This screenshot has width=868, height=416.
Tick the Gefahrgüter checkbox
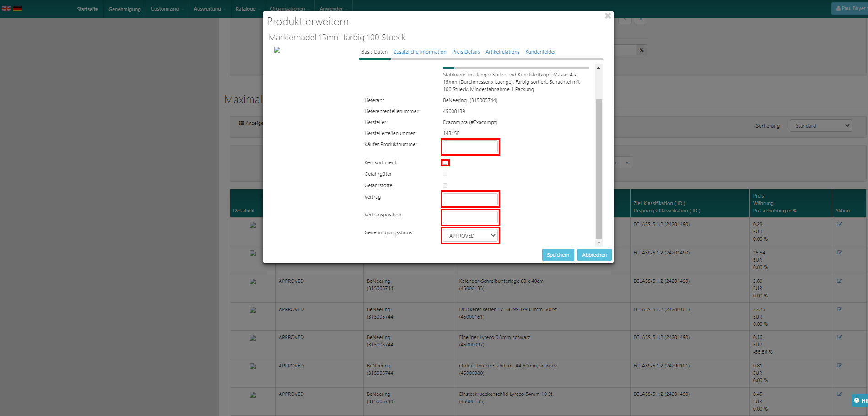click(x=445, y=174)
